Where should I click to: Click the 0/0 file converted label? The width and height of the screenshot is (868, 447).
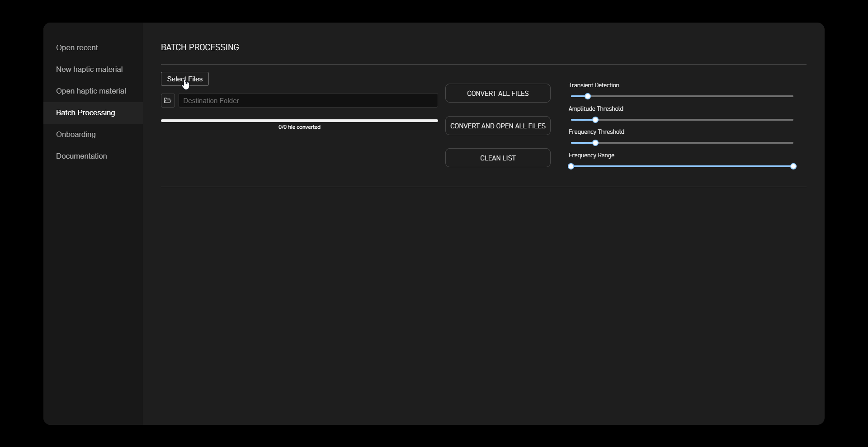coord(299,127)
